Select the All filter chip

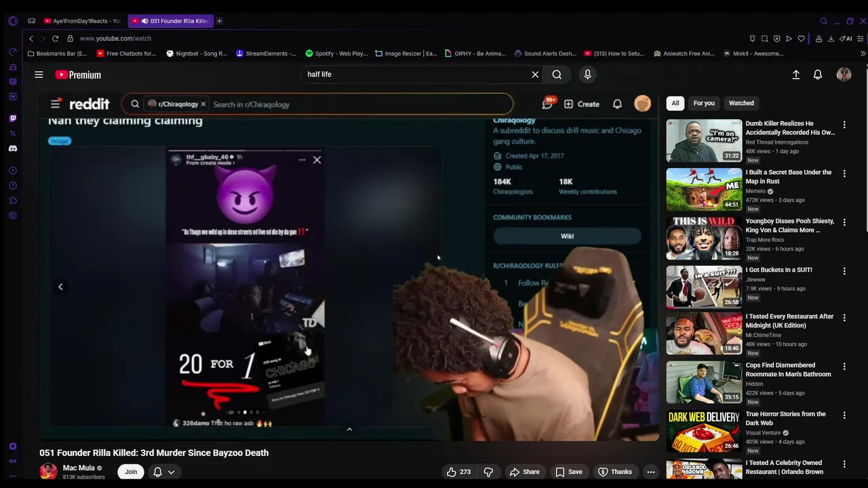pos(675,103)
